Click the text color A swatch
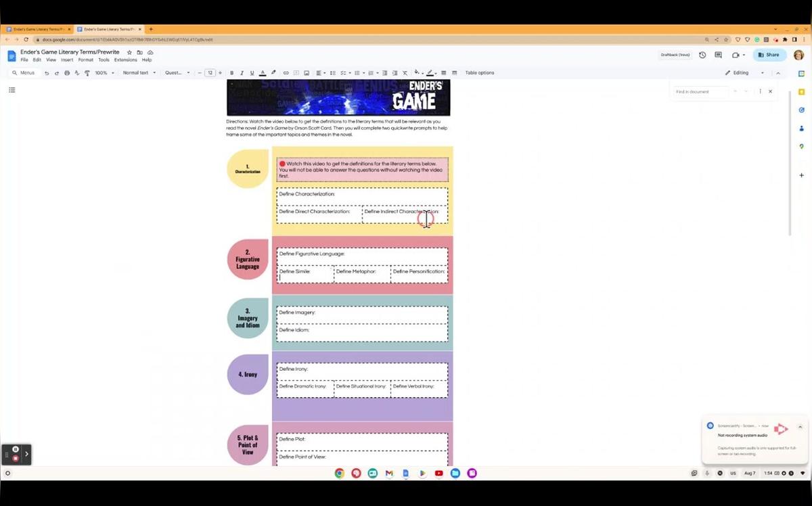The image size is (812, 506). [x=263, y=73]
